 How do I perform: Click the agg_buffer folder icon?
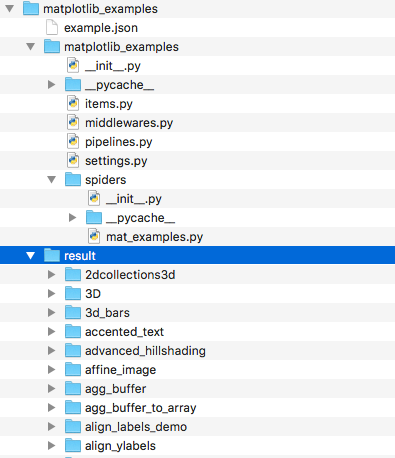(x=73, y=388)
